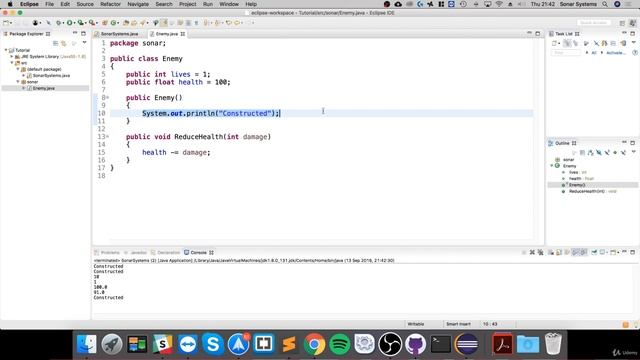Close the Enemy.java editor tab
640x360 pixels.
tap(182, 34)
